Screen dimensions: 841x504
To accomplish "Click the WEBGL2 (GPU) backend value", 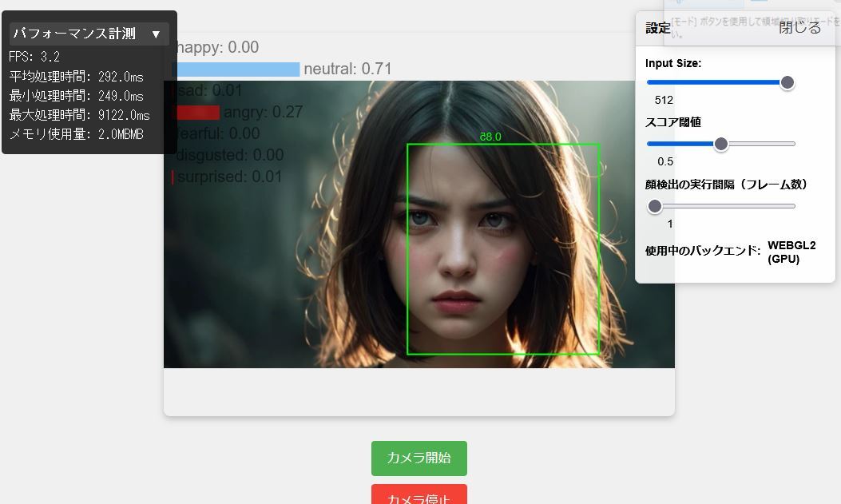I will 791,252.
